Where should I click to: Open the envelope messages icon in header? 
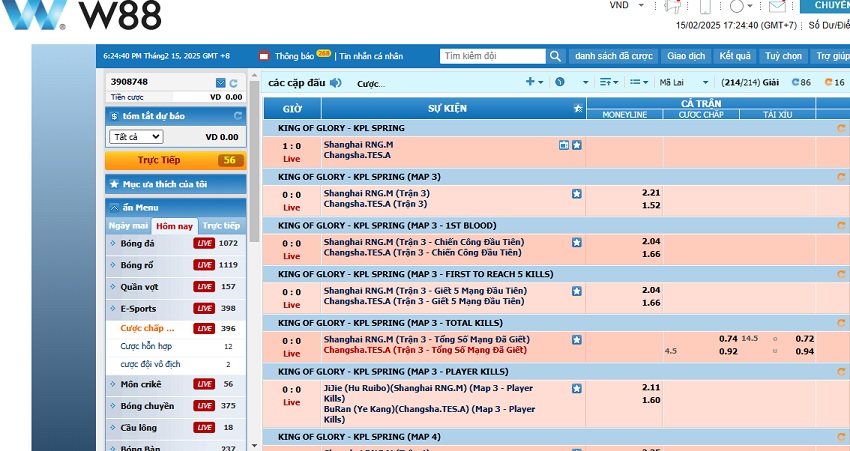coord(777,6)
